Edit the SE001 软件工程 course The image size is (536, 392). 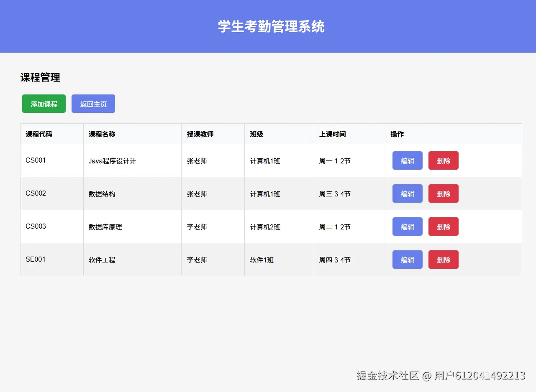point(407,260)
